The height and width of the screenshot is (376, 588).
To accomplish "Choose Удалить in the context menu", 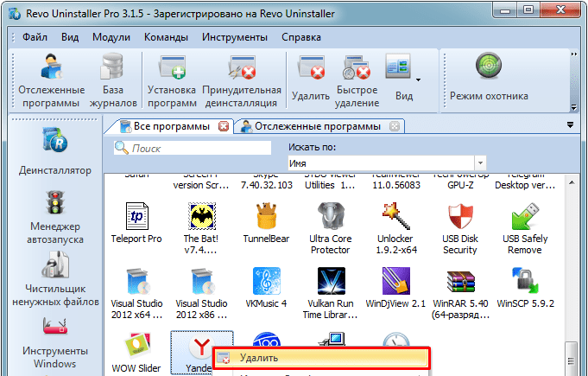I will click(321, 358).
